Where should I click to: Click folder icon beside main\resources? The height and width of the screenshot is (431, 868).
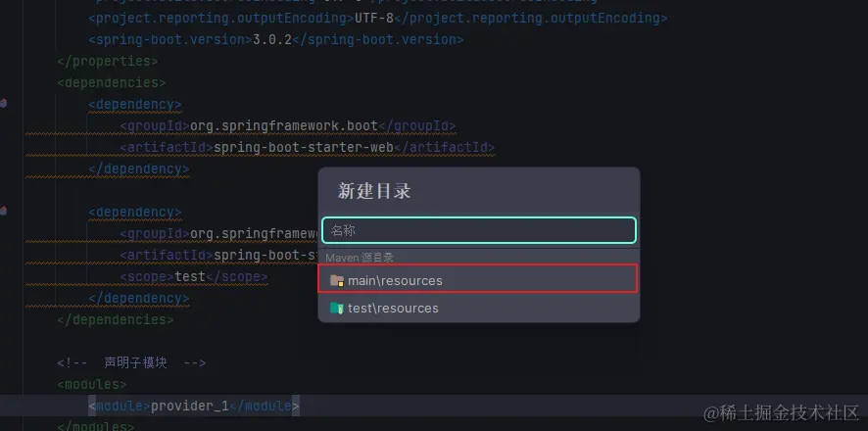(337, 280)
